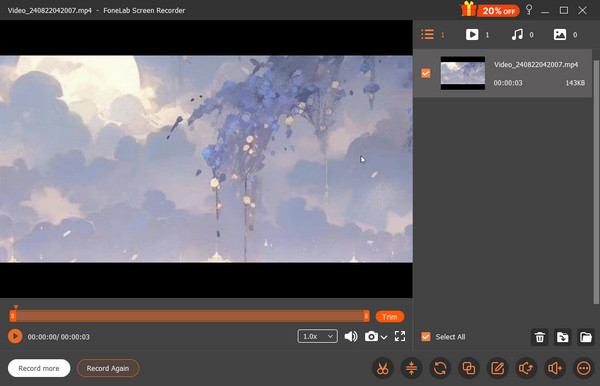Click the 00:00:03 duration in list

(508, 83)
